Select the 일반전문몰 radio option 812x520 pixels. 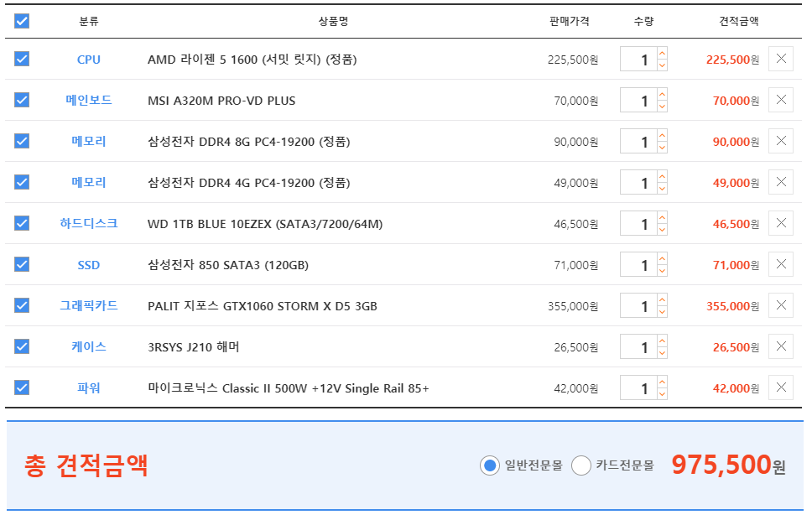[489, 465]
